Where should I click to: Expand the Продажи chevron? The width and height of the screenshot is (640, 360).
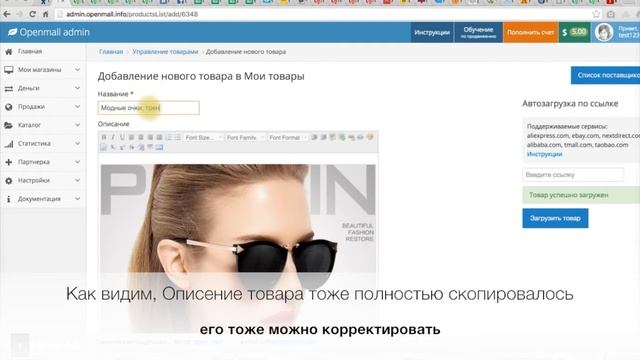point(77,107)
